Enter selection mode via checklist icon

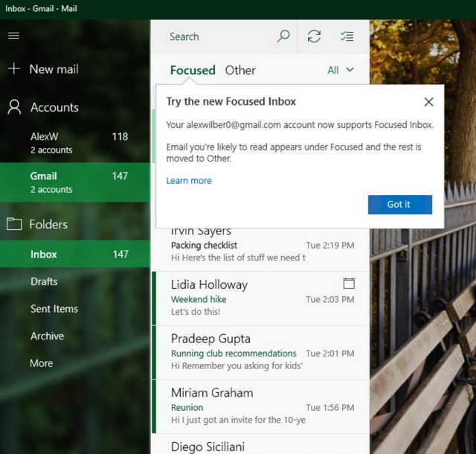click(347, 36)
